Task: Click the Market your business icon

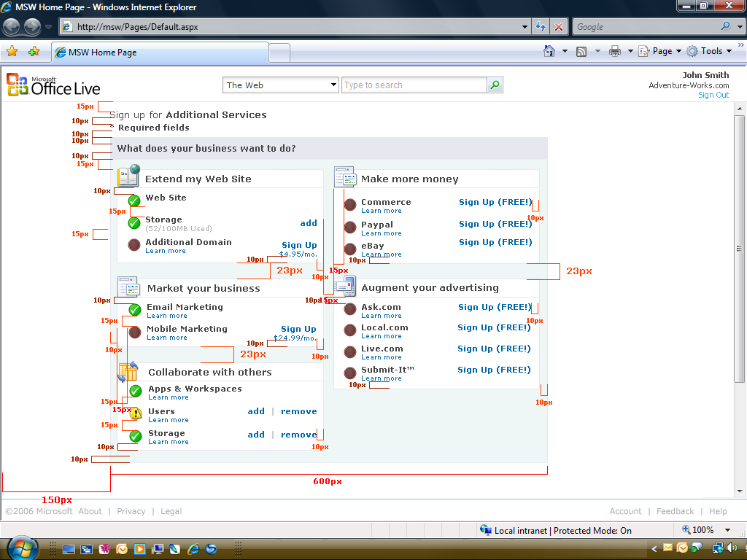Action: pos(128,287)
